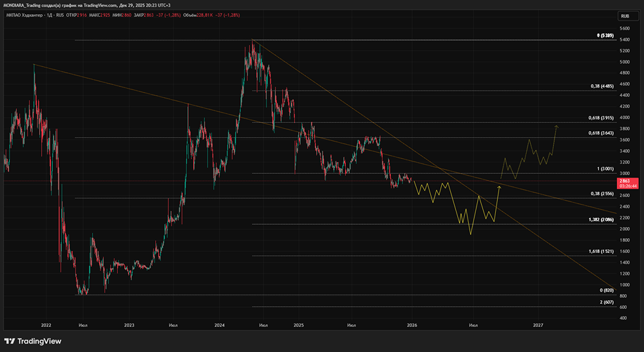This screenshot has width=644, height=352.
Task: Click the 400 price scale label
Action: point(623,318)
